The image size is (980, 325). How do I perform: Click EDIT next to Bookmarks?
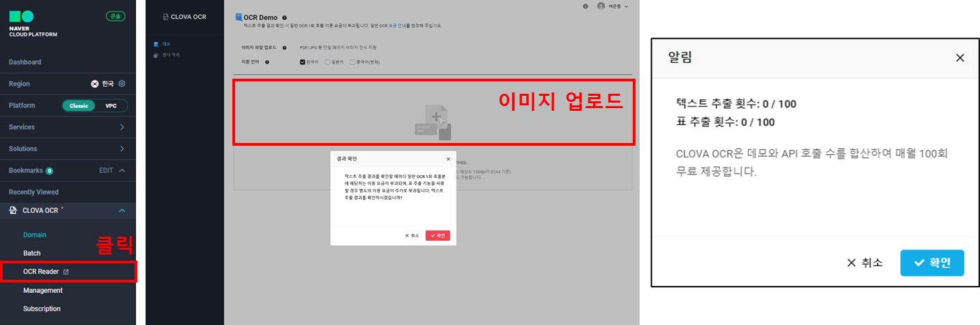tap(106, 170)
